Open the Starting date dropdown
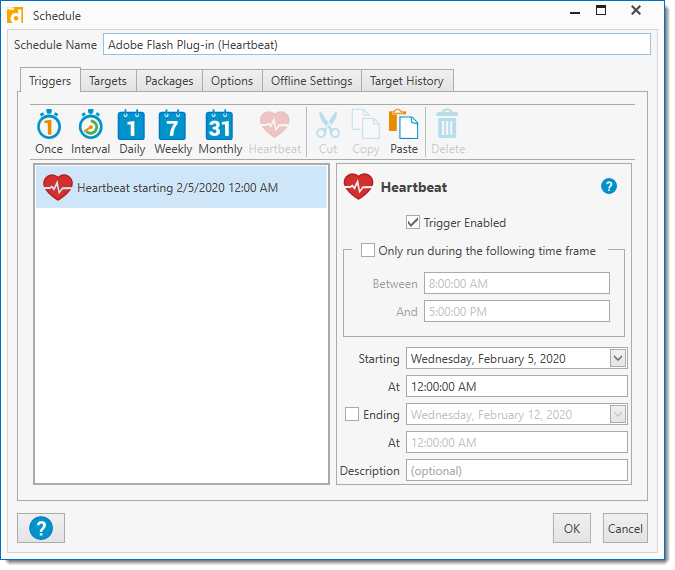 click(617, 358)
